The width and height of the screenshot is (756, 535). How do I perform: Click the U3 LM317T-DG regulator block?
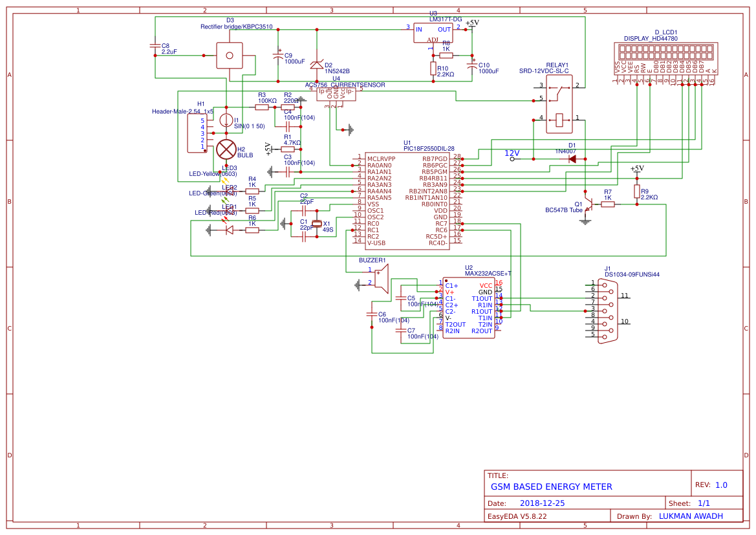[433, 33]
